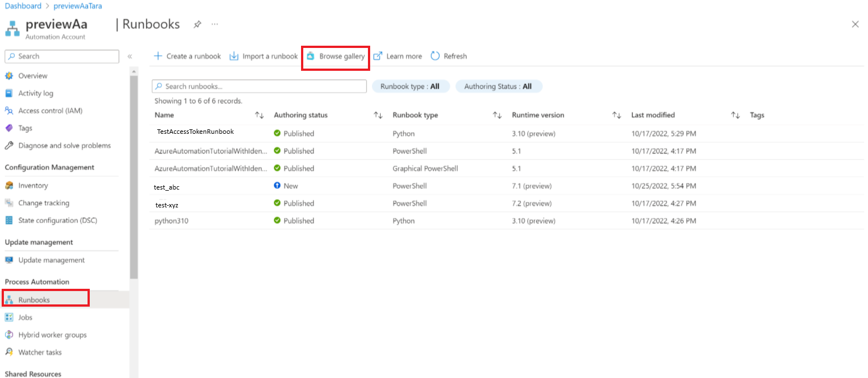Open the Jobs icon item

coord(9,317)
